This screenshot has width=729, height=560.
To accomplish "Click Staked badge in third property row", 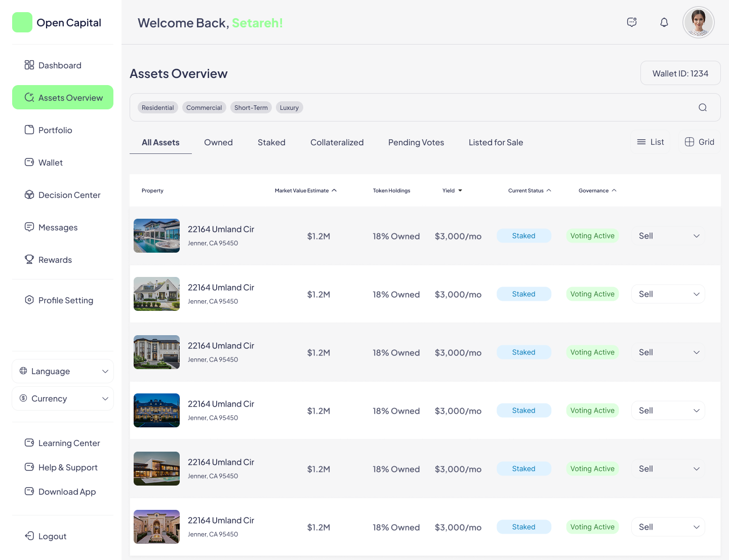I will tap(524, 352).
